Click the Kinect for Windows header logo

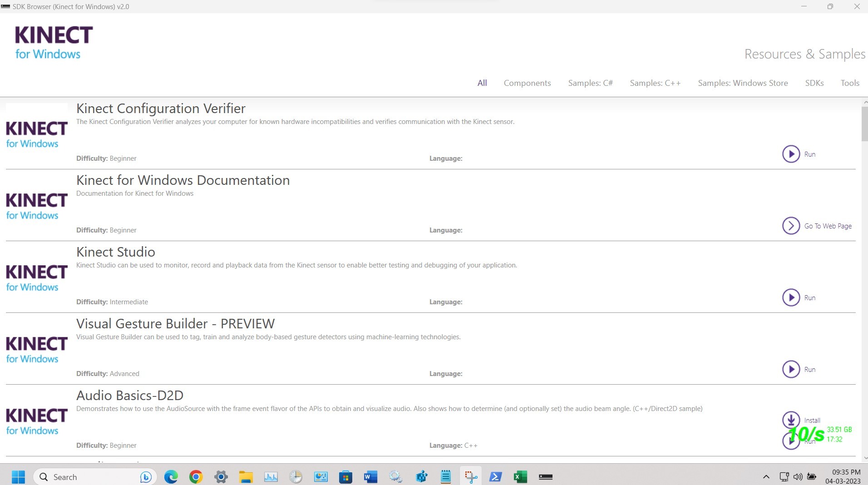coord(54,43)
